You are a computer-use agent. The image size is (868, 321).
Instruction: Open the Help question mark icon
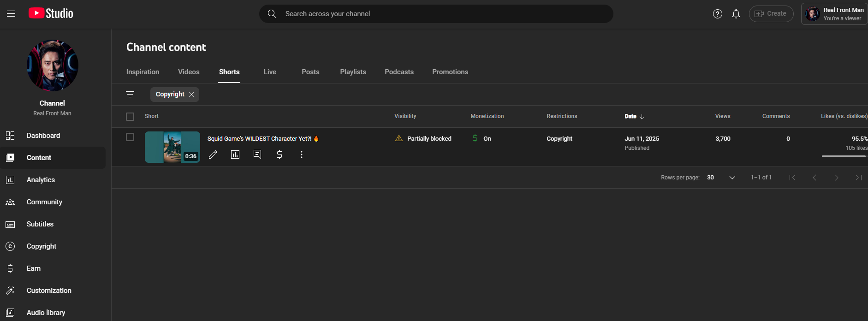click(x=718, y=14)
